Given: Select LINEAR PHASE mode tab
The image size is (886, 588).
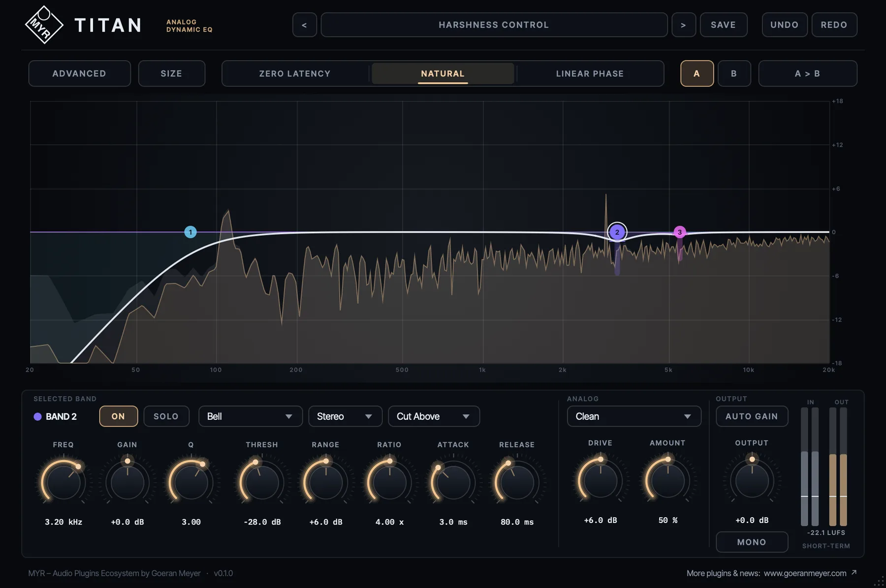Looking at the screenshot, I should pos(590,73).
